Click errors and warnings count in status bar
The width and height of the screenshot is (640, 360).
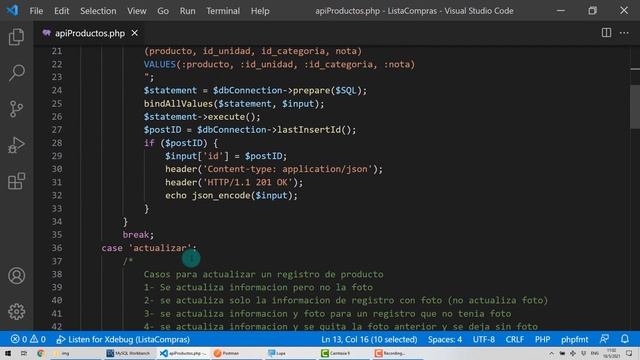pyautogui.click(x=28, y=339)
